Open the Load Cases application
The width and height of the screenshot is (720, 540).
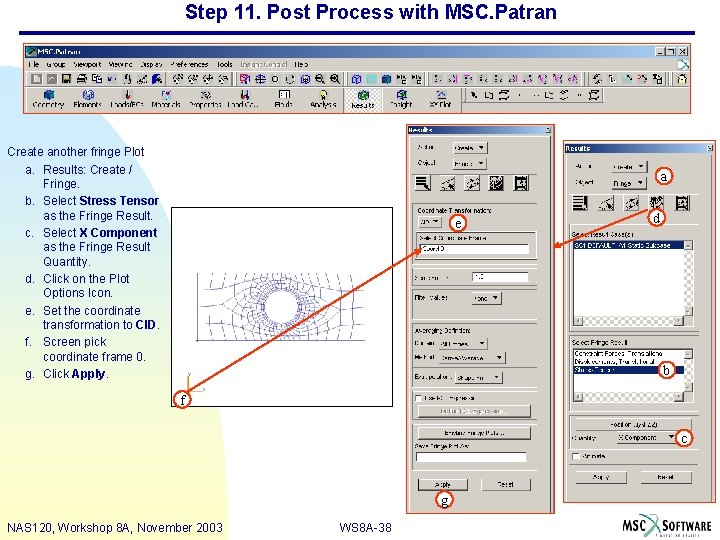coord(244,99)
